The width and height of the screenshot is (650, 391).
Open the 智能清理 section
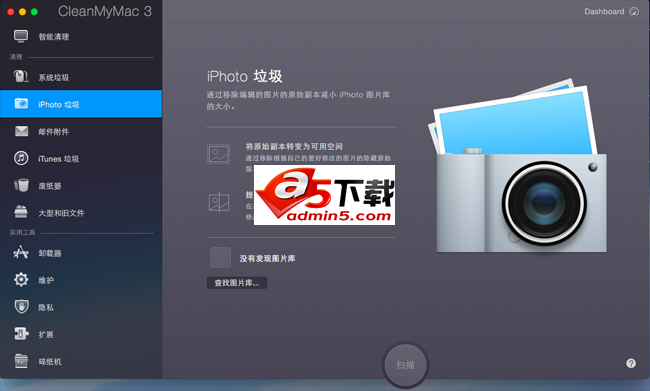pos(81,36)
